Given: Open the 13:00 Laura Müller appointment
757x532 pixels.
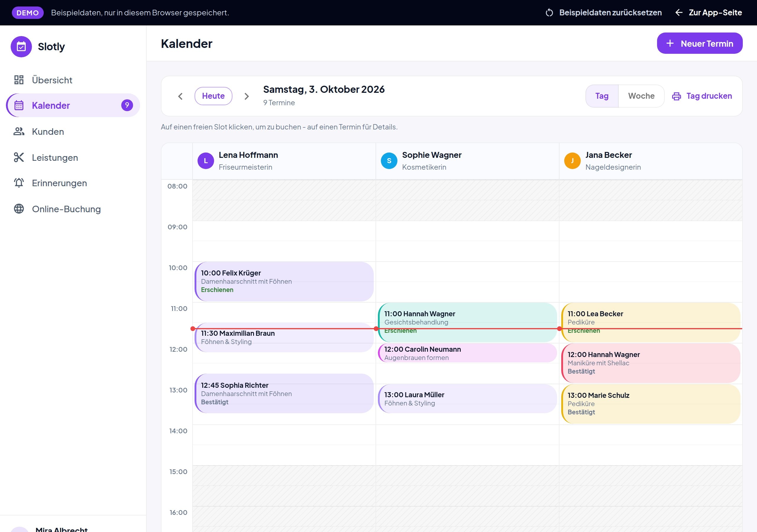Looking at the screenshot, I should tap(467, 398).
